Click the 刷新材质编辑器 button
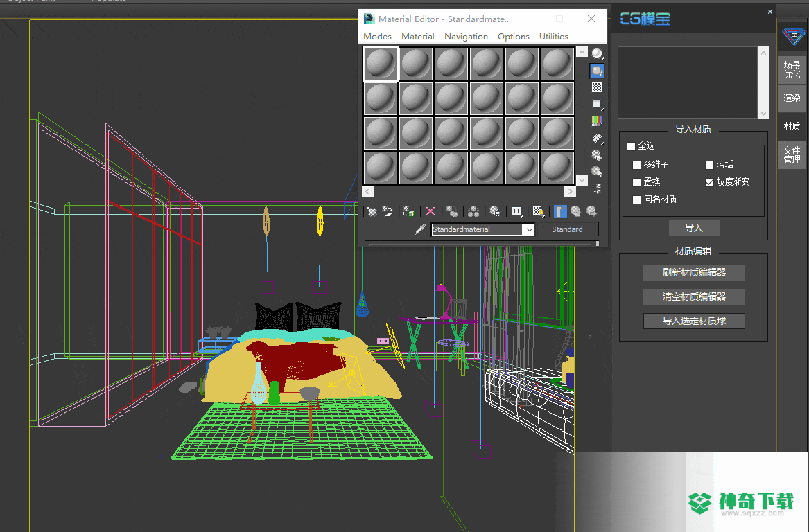This screenshot has height=532, width=809. coord(694,272)
